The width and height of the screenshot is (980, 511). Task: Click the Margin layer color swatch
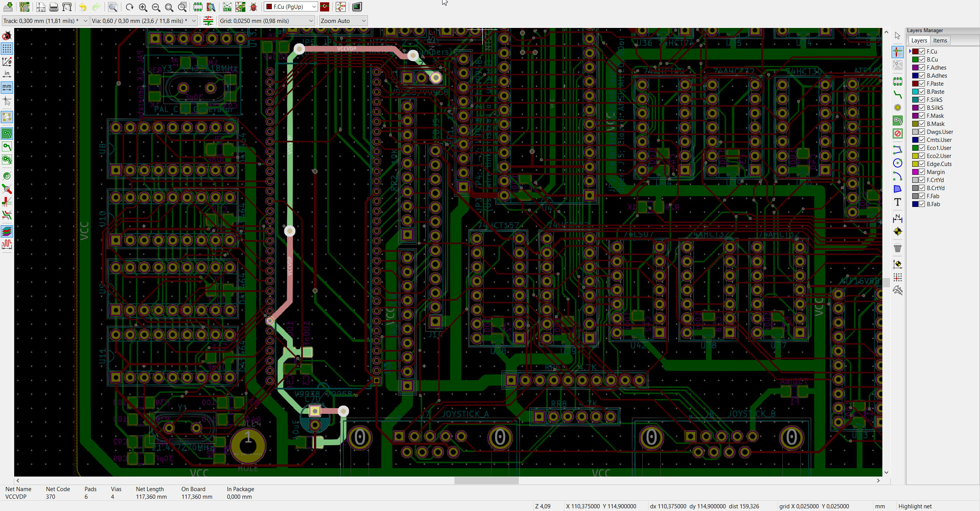[x=915, y=172]
